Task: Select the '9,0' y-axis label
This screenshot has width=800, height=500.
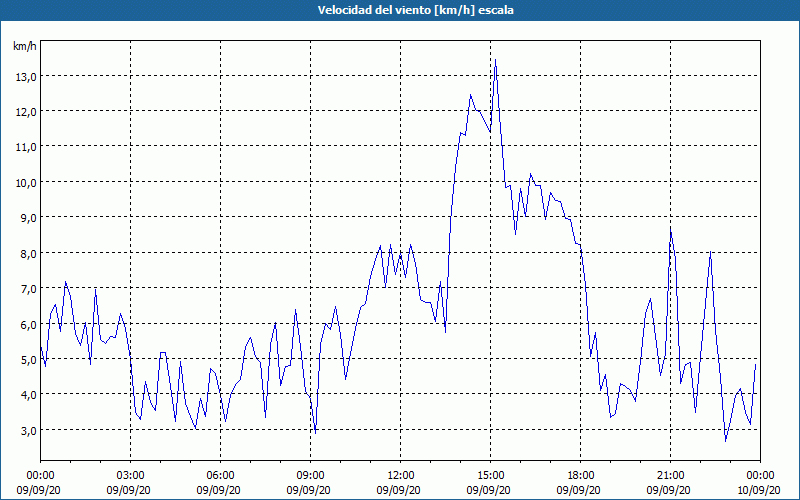Action: coord(29,218)
